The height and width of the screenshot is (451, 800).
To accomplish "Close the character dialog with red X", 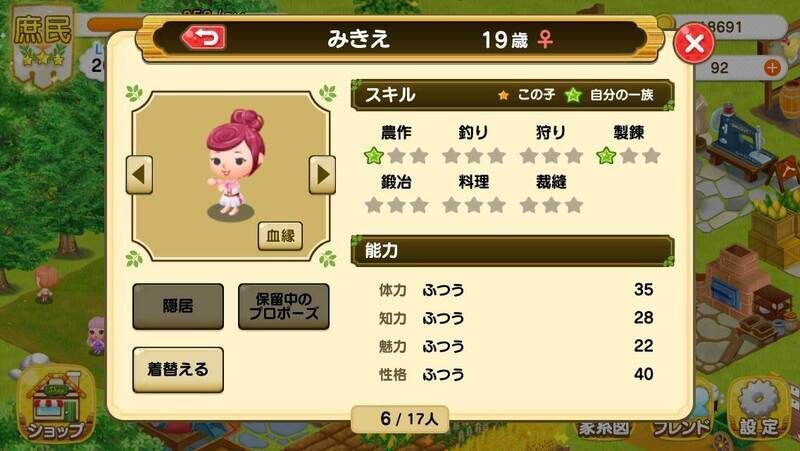I will (x=694, y=43).
